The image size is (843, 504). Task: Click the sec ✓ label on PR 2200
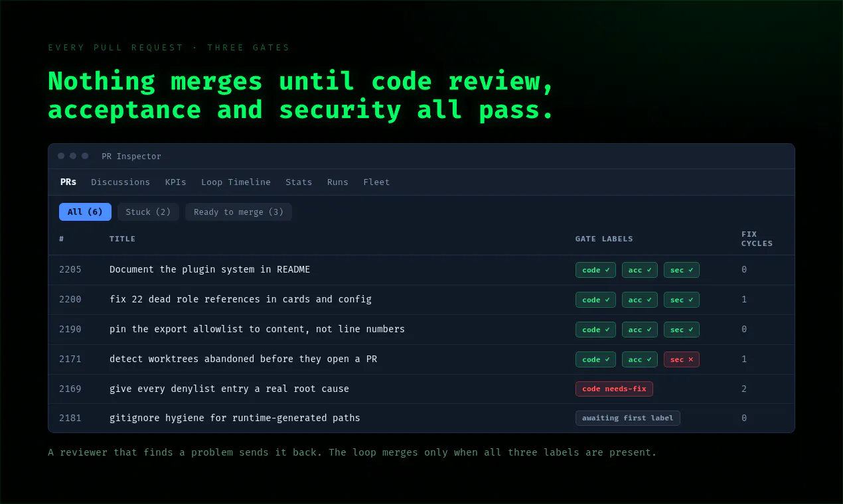point(681,300)
